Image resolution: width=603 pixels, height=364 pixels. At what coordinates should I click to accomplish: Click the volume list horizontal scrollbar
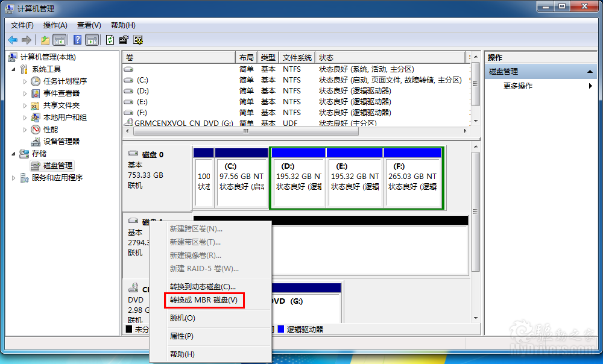(x=295, y=131)
